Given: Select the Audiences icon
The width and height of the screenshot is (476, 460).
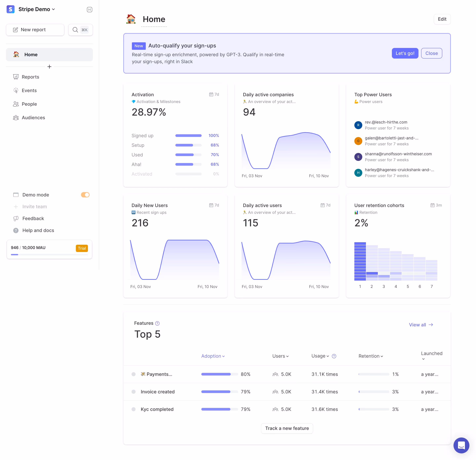Looking at the screenshot, I should pos(16,117).
